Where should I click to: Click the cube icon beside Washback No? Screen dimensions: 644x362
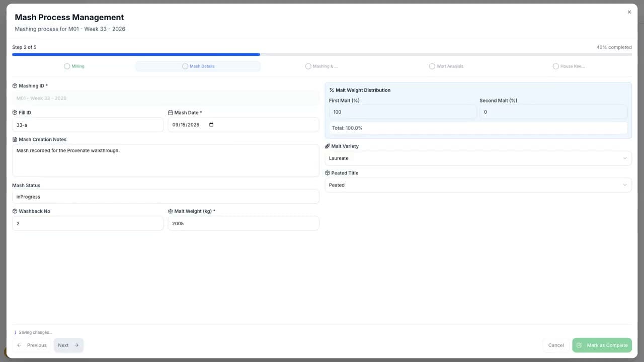(x=15, y=211)
